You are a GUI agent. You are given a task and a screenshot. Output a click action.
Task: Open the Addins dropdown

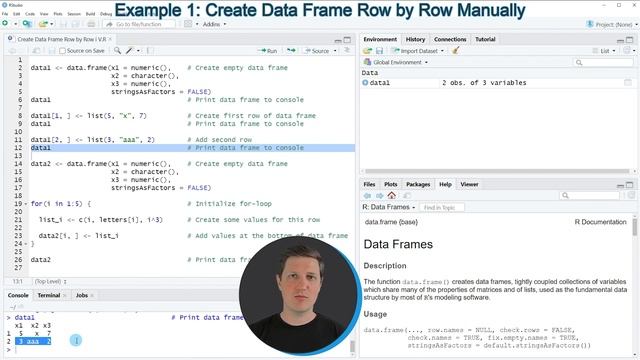[214, 24]
